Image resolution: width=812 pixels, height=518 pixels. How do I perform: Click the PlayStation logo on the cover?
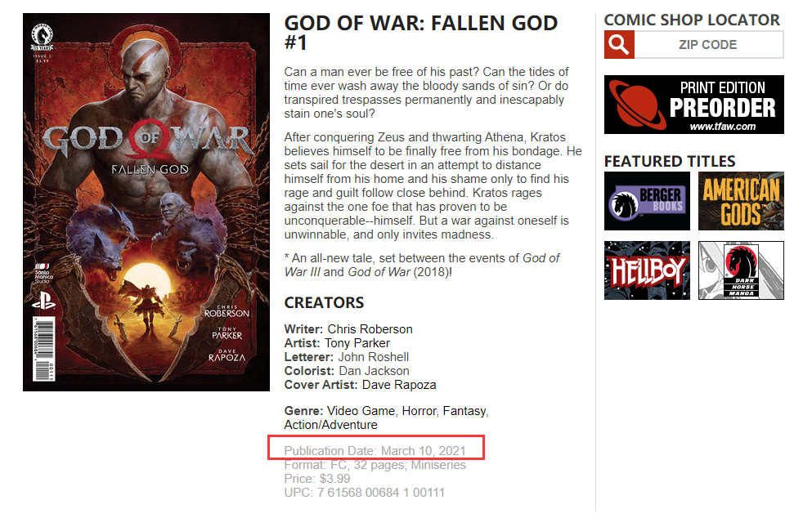click(43, 300)
